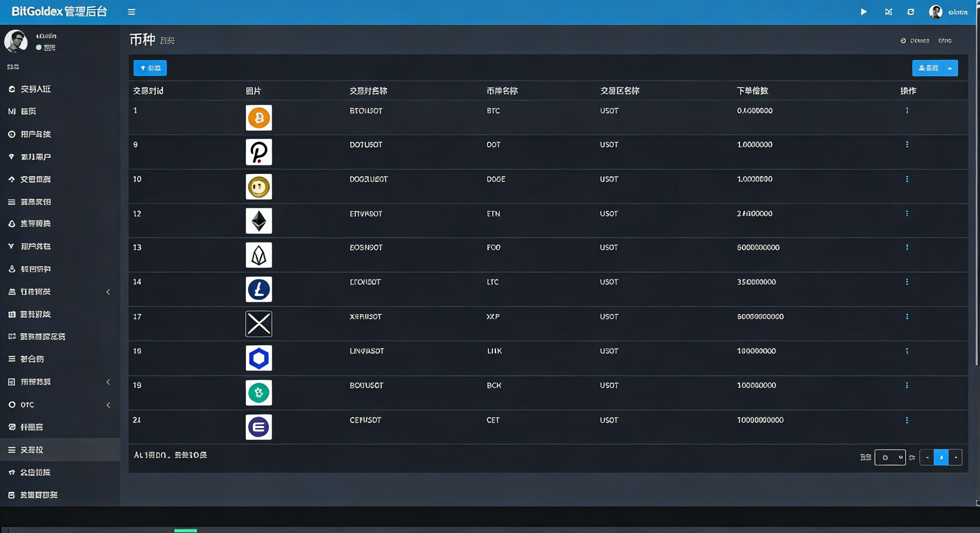Open three-dot menu for LTC row
This screenshot has width=980, height=533.
pos(907,282)
